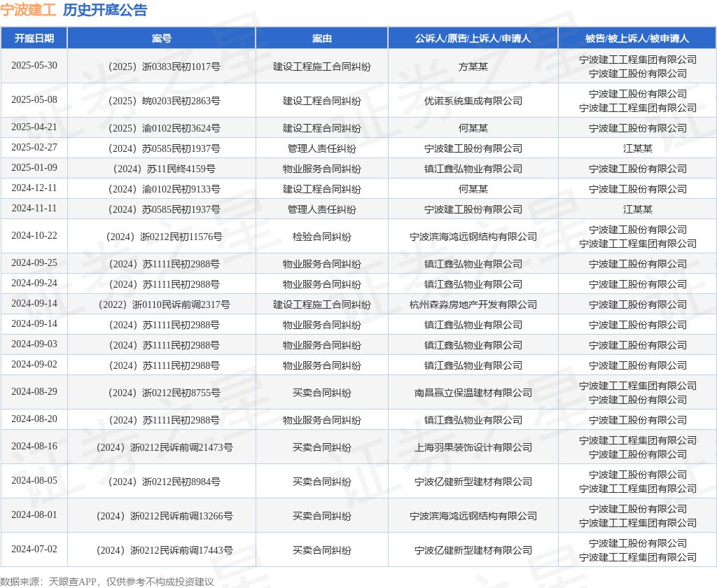Click 何某某 in the 2024-12-11 row
The width and height of the screenshot is (717, 588).
473,189
